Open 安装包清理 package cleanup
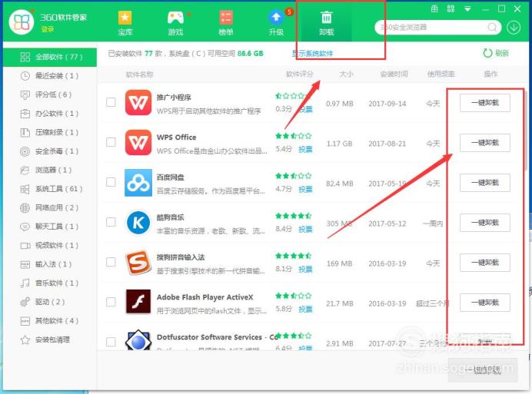The height and width of the screenshot is (394, 532). 50,339
